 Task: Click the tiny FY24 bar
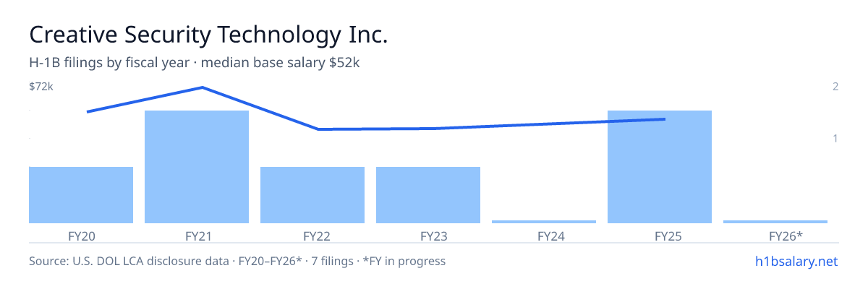[544, 222]
